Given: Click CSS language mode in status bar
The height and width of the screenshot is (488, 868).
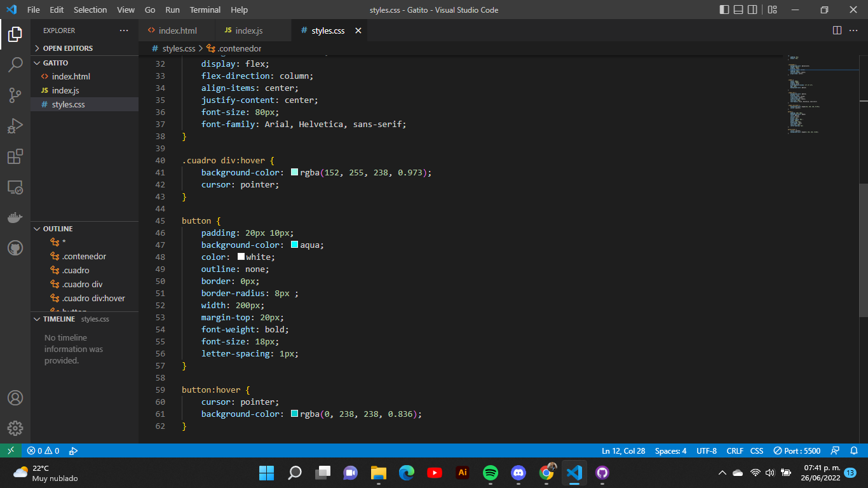Looking at the screenshot, I should tap(757, 451).
